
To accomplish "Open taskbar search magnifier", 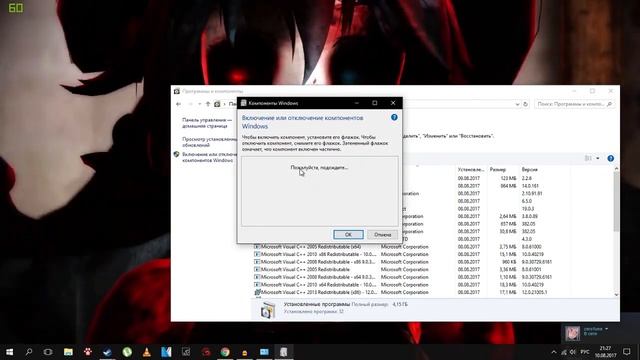I will point(29,352).
